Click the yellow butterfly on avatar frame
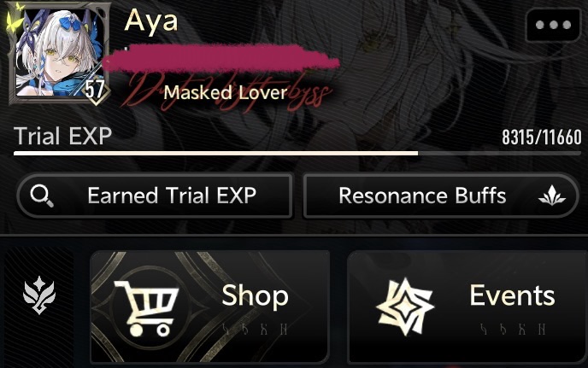 [15, 18]
